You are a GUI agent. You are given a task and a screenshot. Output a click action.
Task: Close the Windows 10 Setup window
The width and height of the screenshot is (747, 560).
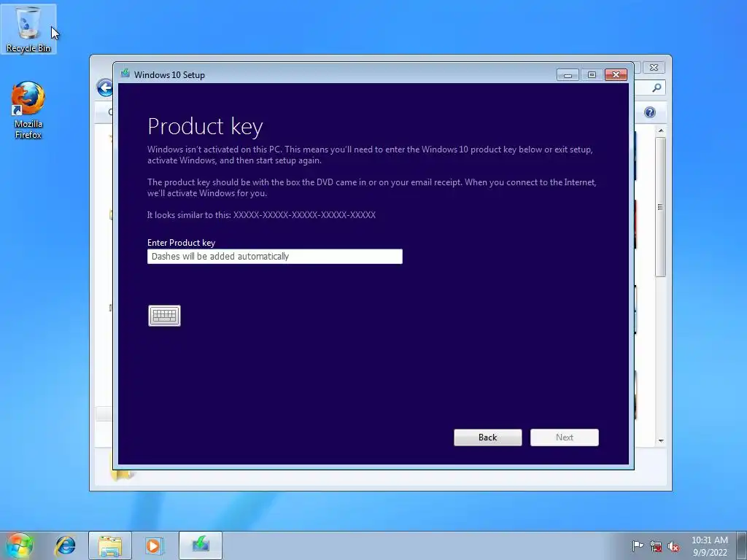[x=616, y=75]
